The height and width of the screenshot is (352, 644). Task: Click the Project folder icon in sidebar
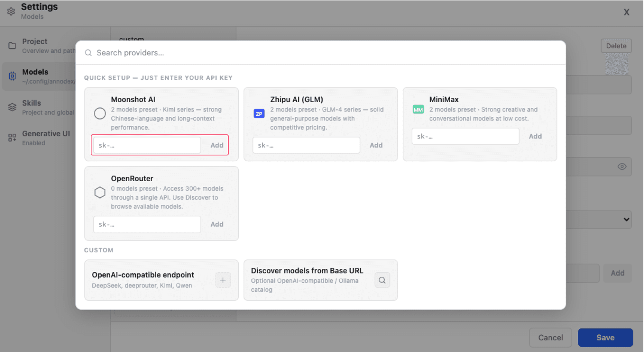pyautogui.click(x=12, y=46)
